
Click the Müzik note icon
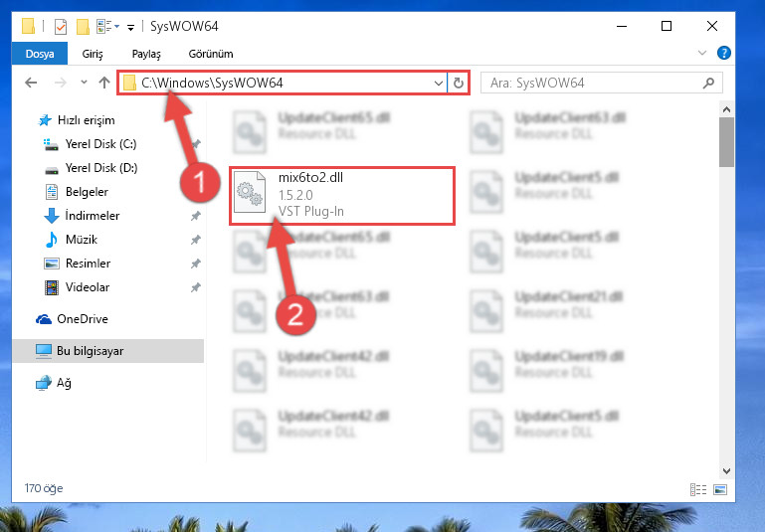(x=51, y=240)
